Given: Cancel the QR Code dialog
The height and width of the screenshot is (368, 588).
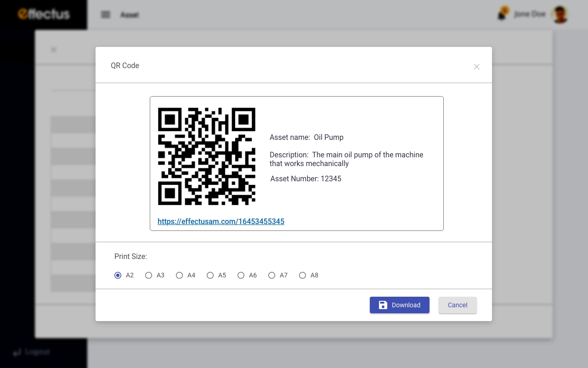Looking at the screenshot, I should pyautogui.click(x=458, y=305).
